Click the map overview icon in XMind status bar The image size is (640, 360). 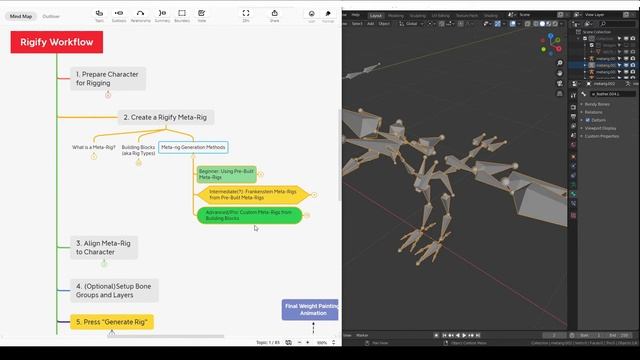click(289, 342)
